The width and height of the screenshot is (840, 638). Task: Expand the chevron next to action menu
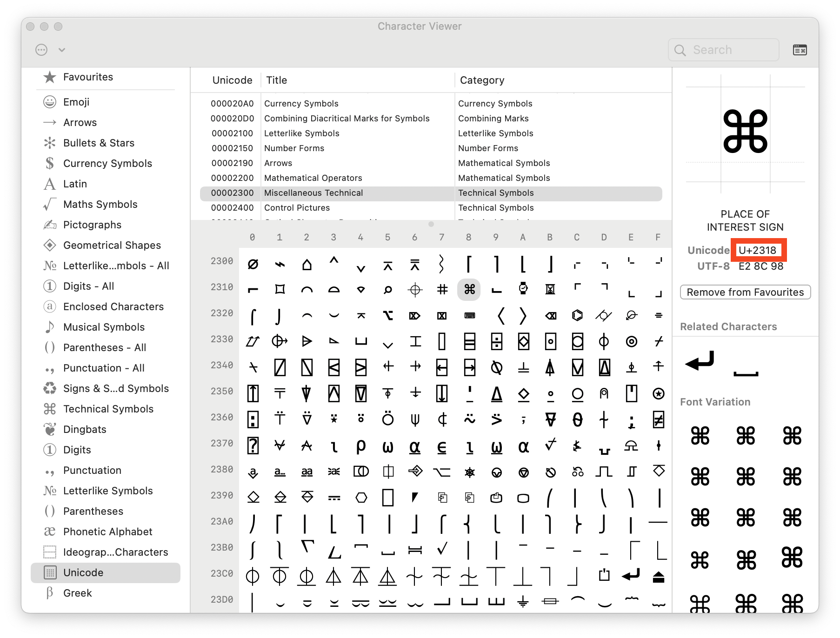coord(62,50)
